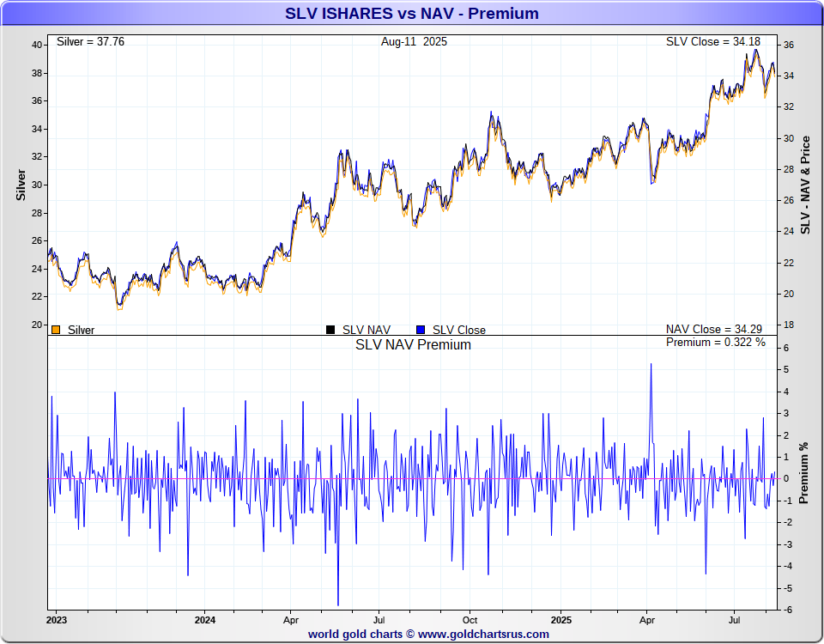Click the 'Silver = 37.76' value label
The width and height of the screenshot is (824, 644).
click(90, 41)
